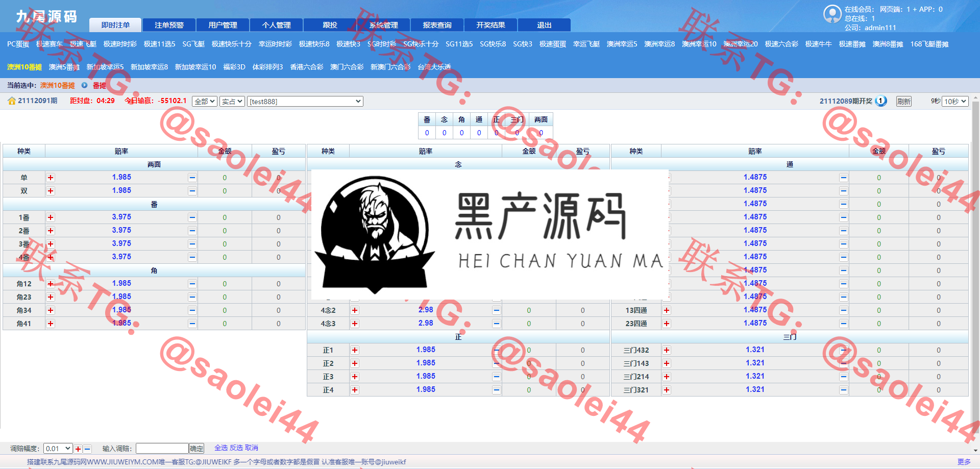Image resolution: width=980 pixels, height=469 pixels.
Task: Open the 用户管理 tab
Action: tap(223, 25)
